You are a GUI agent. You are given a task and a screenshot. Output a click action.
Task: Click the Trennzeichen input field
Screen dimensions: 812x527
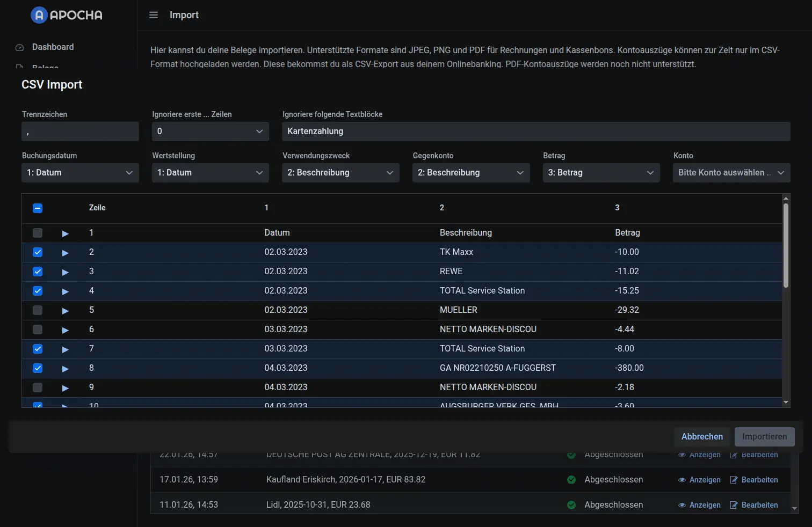coord(79,131)
